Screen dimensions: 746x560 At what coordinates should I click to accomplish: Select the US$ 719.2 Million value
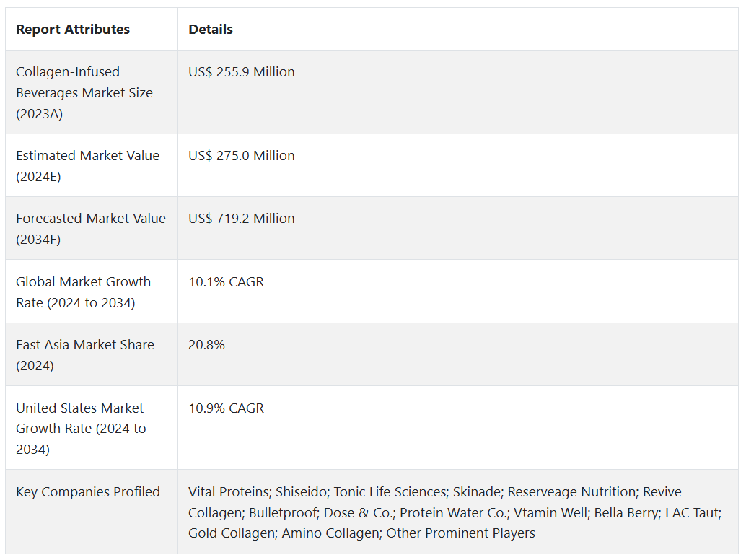click(x=242, y=219)
